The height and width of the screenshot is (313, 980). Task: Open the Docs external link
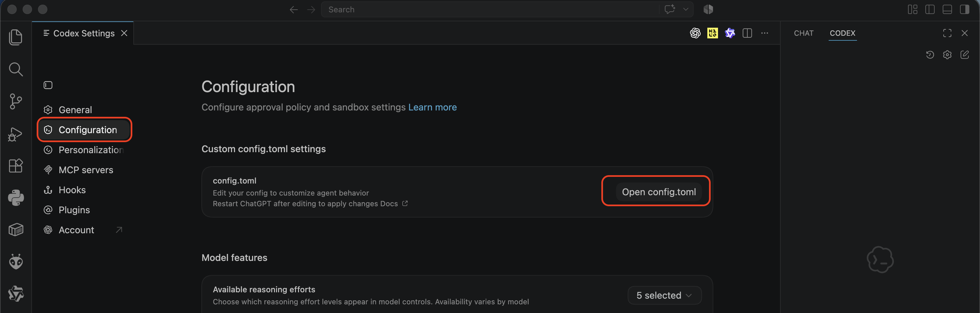(394, 204)
